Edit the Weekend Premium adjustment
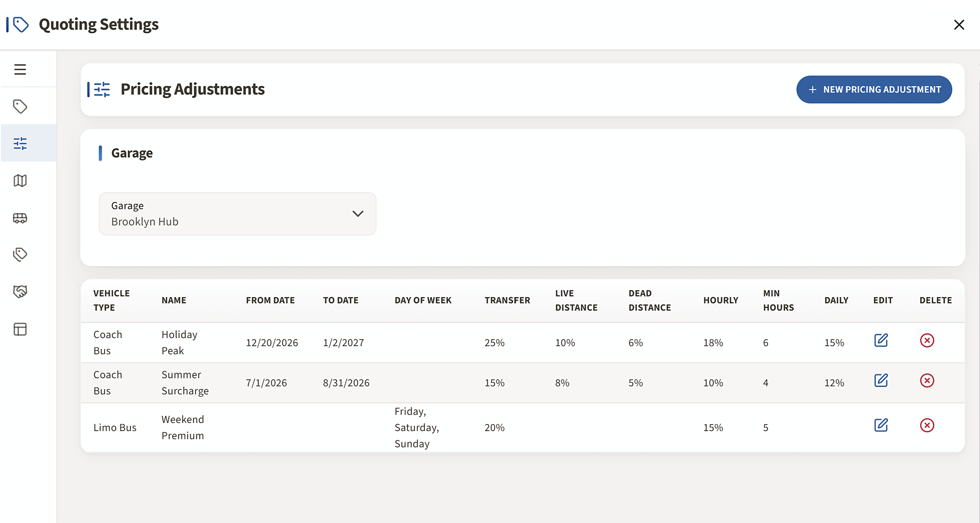Viewport: 980px width, 523px height. click(881, 425)
